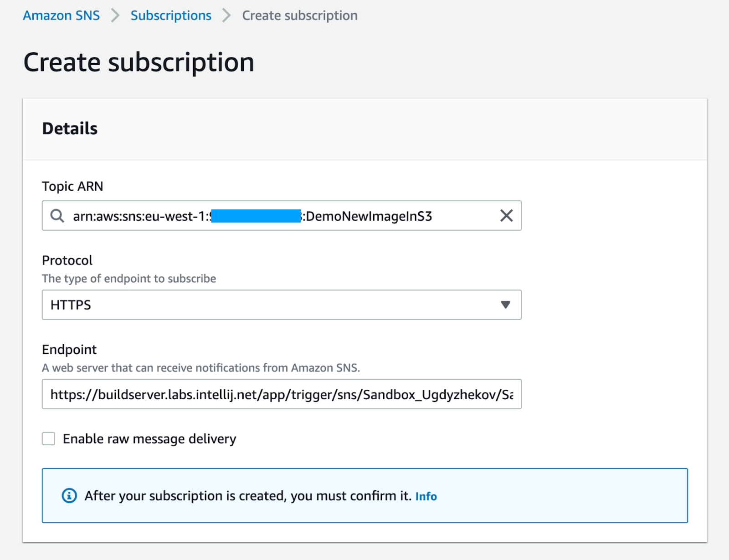This screenshot has width=729, height=560.
Task: Clear the Topic ARN field with X icon
Action: [506, 216]
